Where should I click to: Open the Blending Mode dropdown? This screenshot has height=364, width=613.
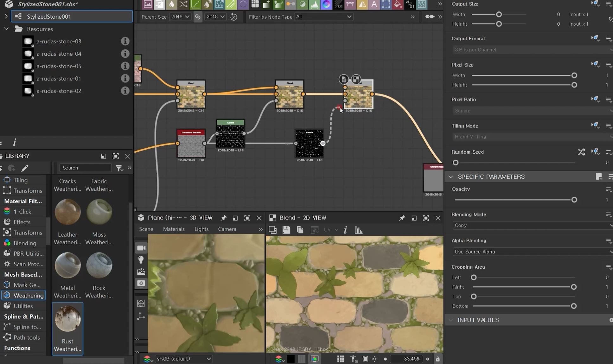pyautogui.click(x=532, y=225)
